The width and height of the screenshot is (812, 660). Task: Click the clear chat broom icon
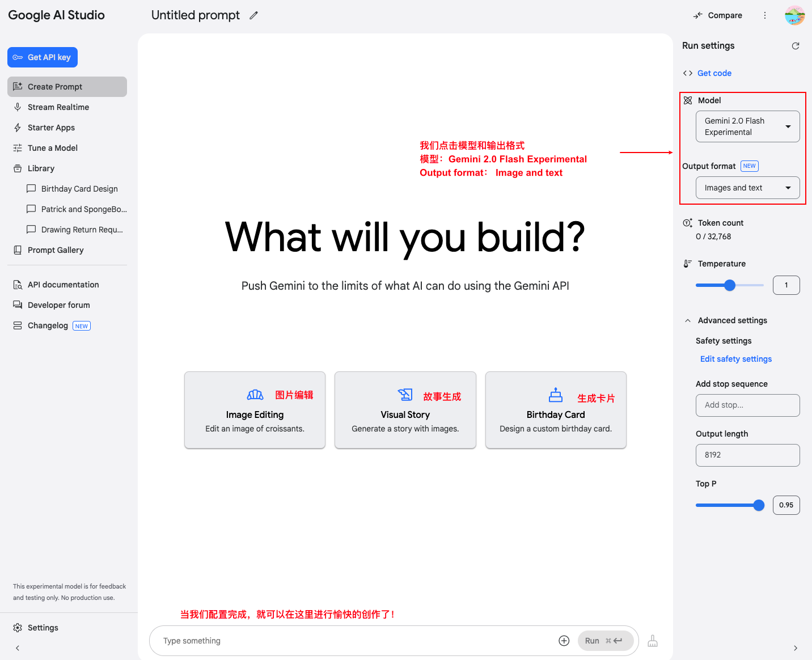(653, 641)
